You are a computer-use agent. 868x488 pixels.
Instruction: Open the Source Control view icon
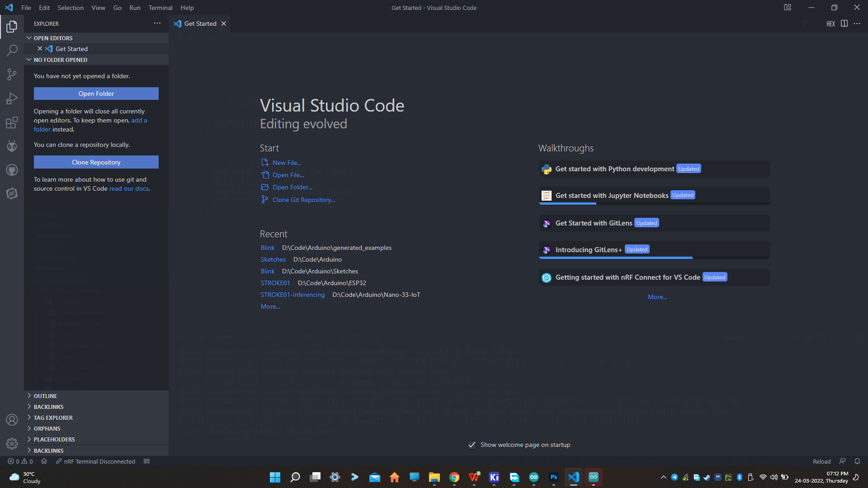(x=12, y=75)
